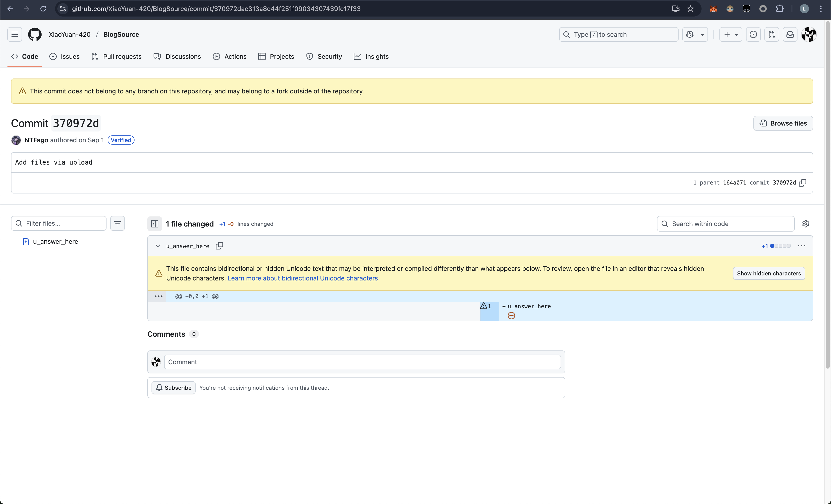Collapse the u_answer_here file diff

pyautogui.click(x=158, y=246)
